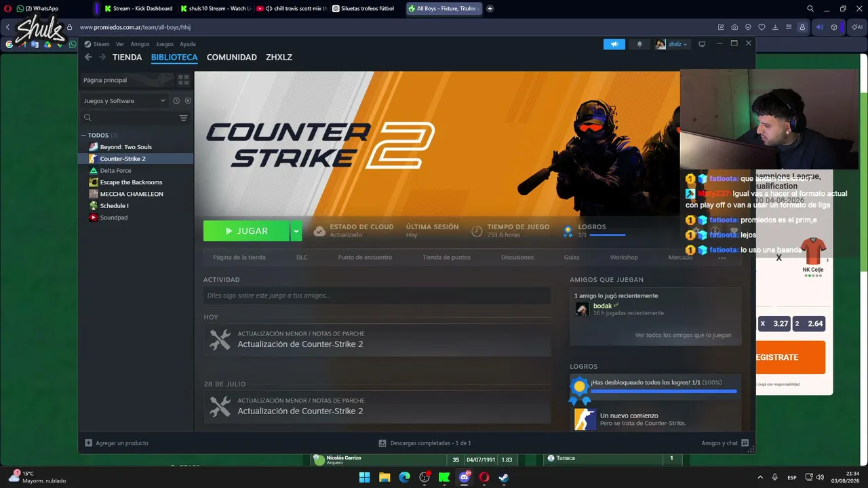Open the Ver menu
The image size is (868, 488).
tap(120, 44)
